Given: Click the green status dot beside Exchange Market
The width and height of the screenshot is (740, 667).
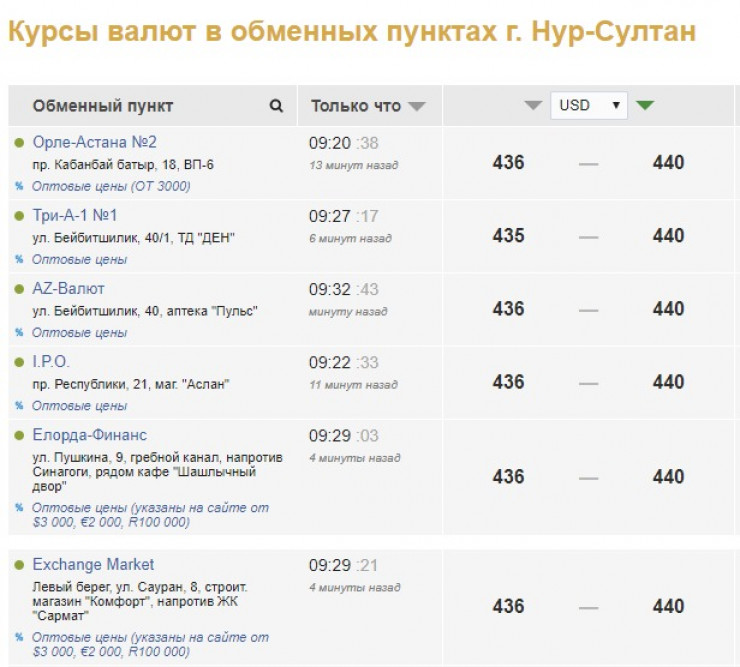Looking at the screenshot, I should tap(19, 565).
